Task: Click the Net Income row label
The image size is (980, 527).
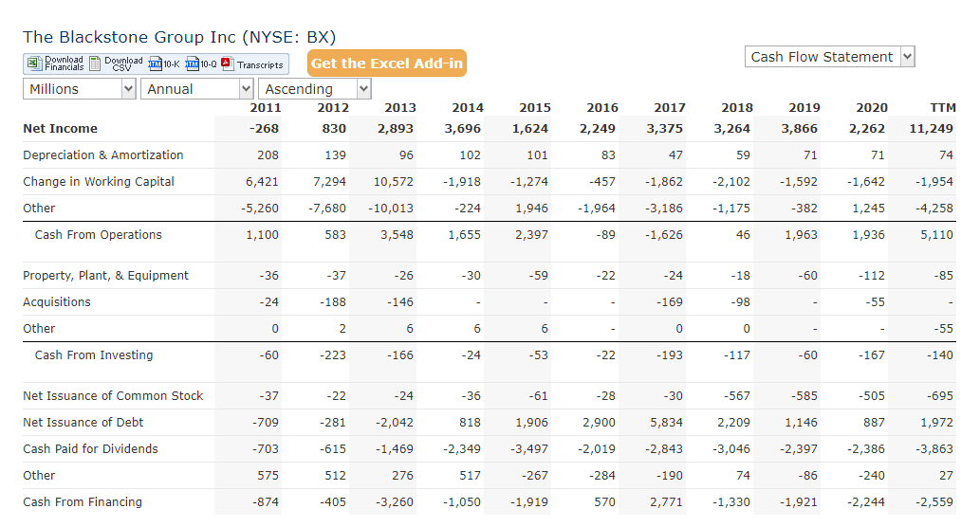Action: coord(60,129)
